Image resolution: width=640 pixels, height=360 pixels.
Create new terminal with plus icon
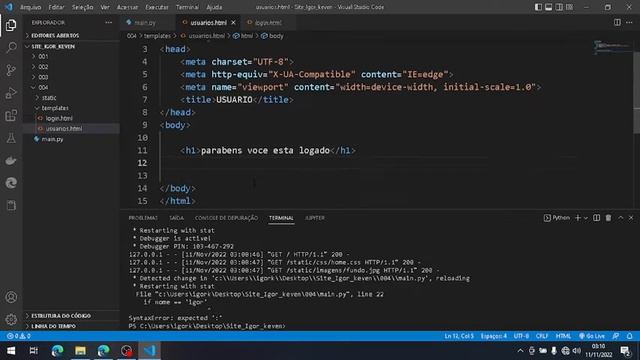tap(578, 218)
